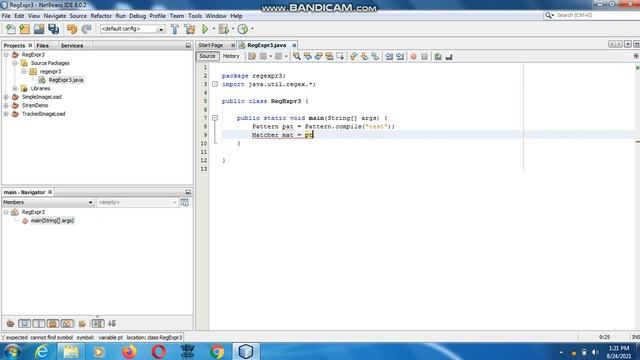Image resolution: width=640 pixels, height=360 pixels.
Task: Click the Save All toolbar icon
Action: (x=53, y=29)
